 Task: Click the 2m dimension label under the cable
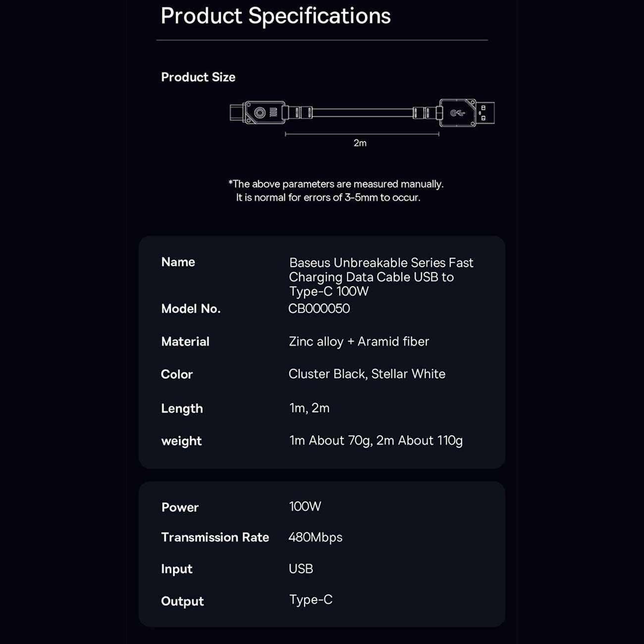pyautogui.click(x=360, y=143)
